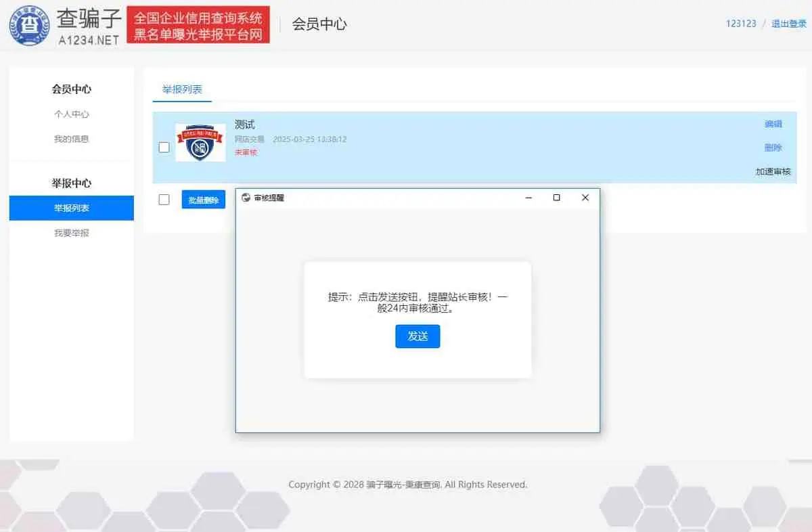Click the 发送 button in the dialog
The height and width of the screenshot is (532, 812).
click(x=418, y=336)
